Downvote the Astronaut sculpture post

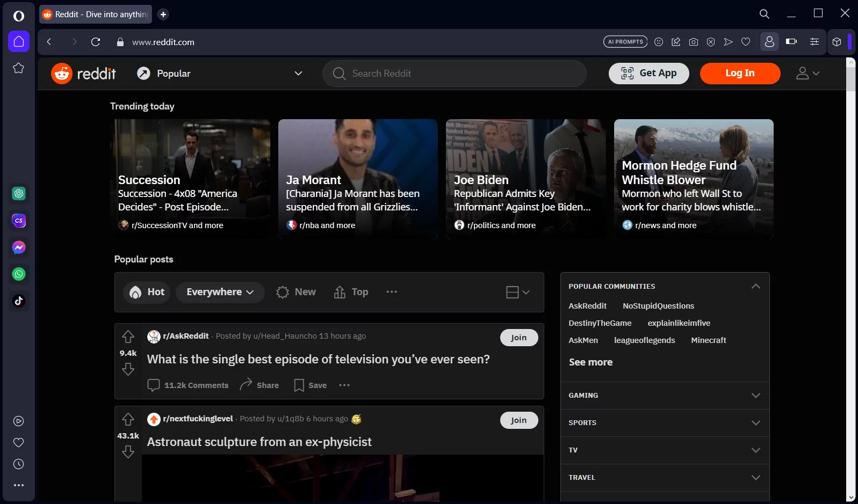tap(128, 452)
